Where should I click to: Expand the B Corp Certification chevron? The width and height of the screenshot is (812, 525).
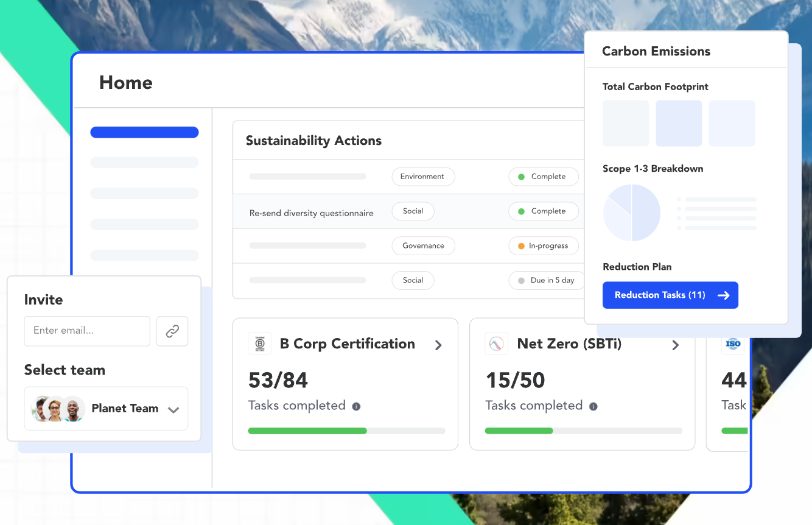[438, 345]
